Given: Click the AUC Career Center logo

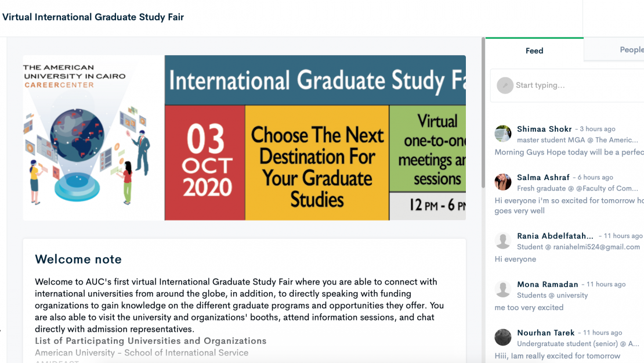Looking at the screenshot, I should (74, 76).
